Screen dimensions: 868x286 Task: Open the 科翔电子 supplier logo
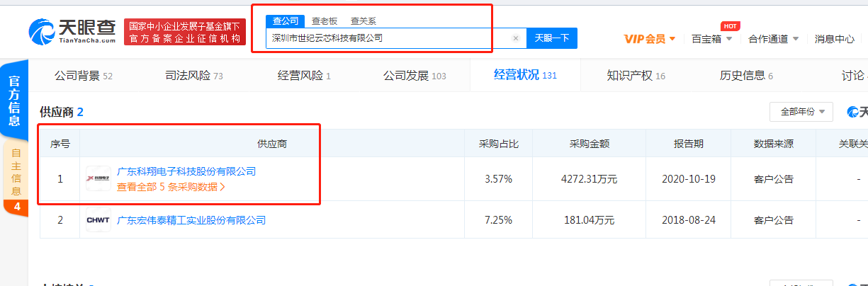click(x=98, y=178)
